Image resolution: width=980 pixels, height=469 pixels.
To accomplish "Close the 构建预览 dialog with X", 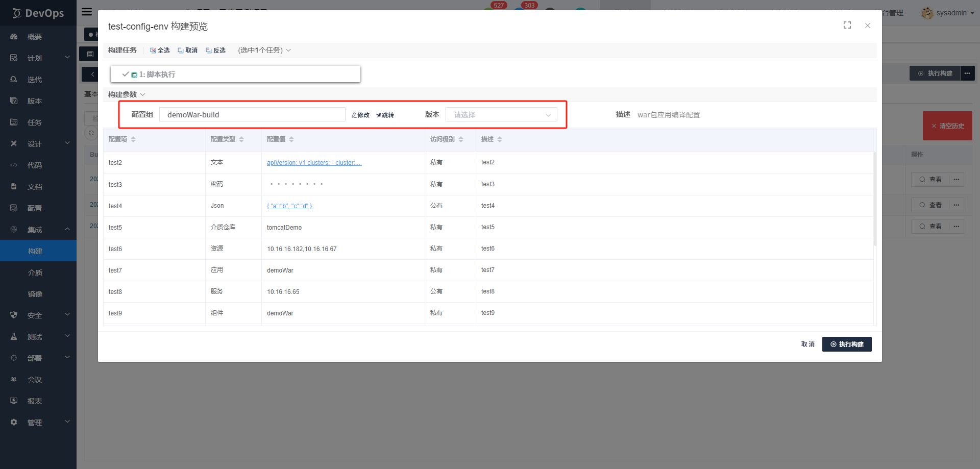I will point(868,26).
